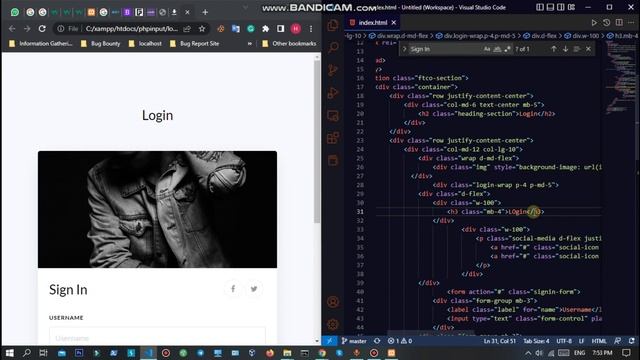Share this page icon in Chrome address bar

pos(187,29)
